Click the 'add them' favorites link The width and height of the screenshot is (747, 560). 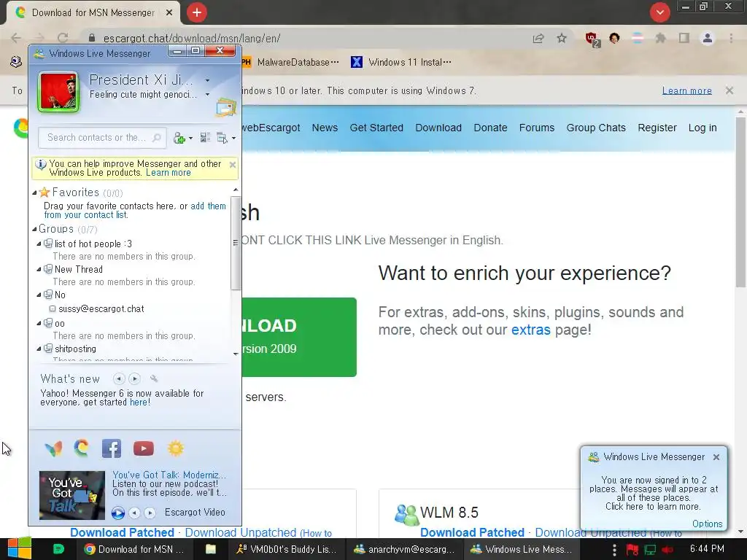pyautogui.click(x=208, y=206)
